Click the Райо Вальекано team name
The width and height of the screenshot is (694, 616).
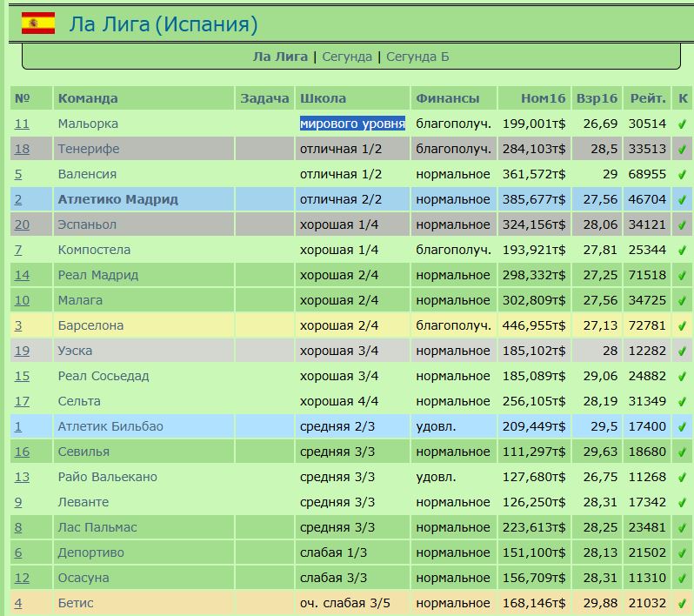pos(107,478)
